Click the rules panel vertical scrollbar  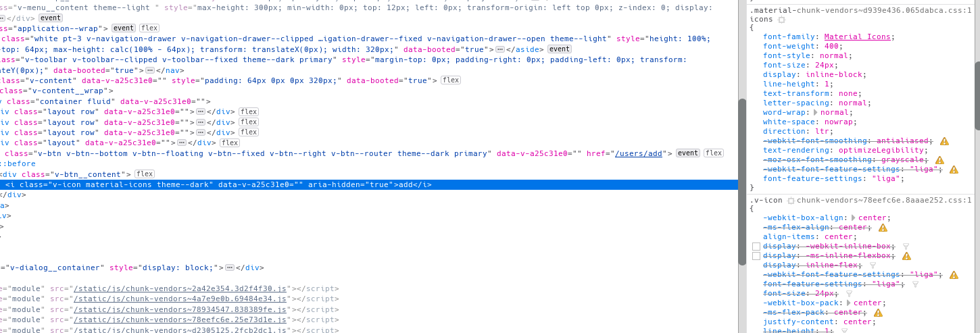click(977, 96)
